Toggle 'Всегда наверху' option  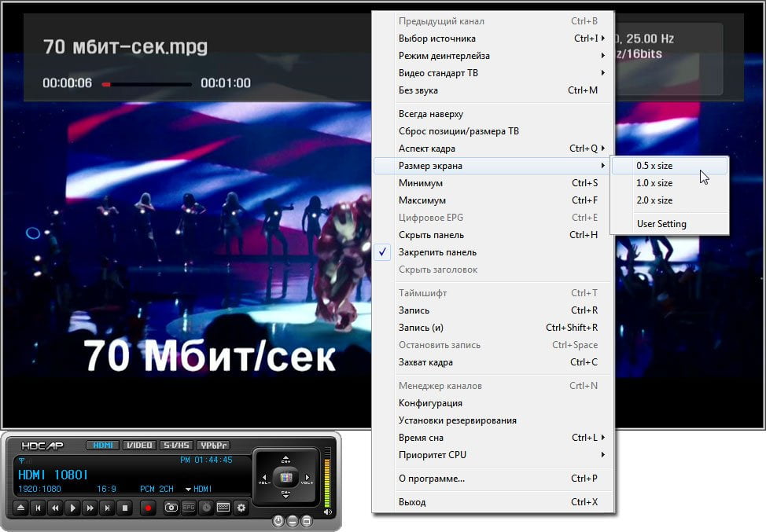pyautogui.click(x=493, y=114)
